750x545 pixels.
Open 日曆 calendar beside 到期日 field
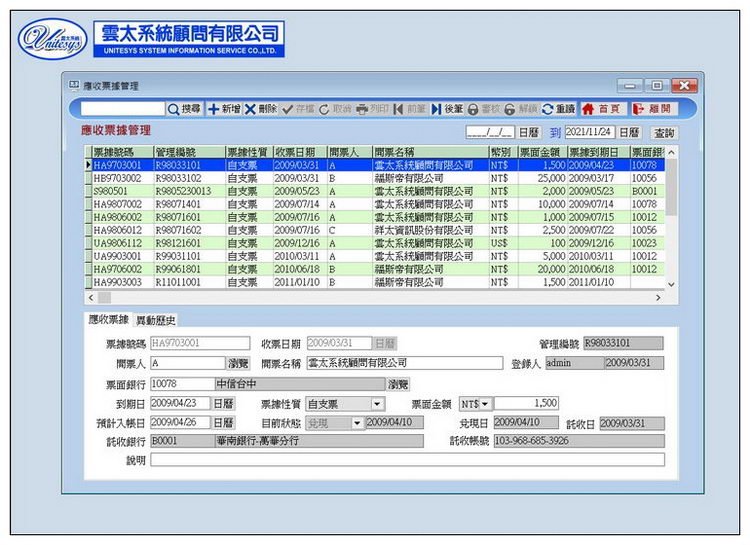click(x=223, y=404)
